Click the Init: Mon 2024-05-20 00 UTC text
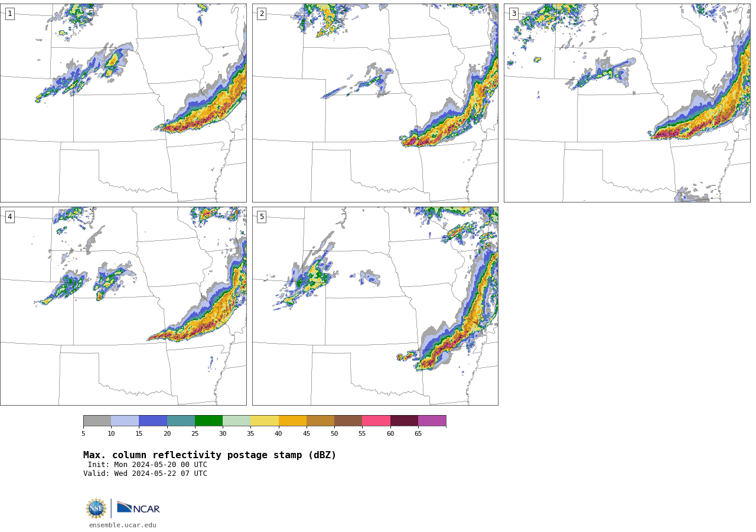The height and width of the screenshot is (532, 756). point(148,465)
